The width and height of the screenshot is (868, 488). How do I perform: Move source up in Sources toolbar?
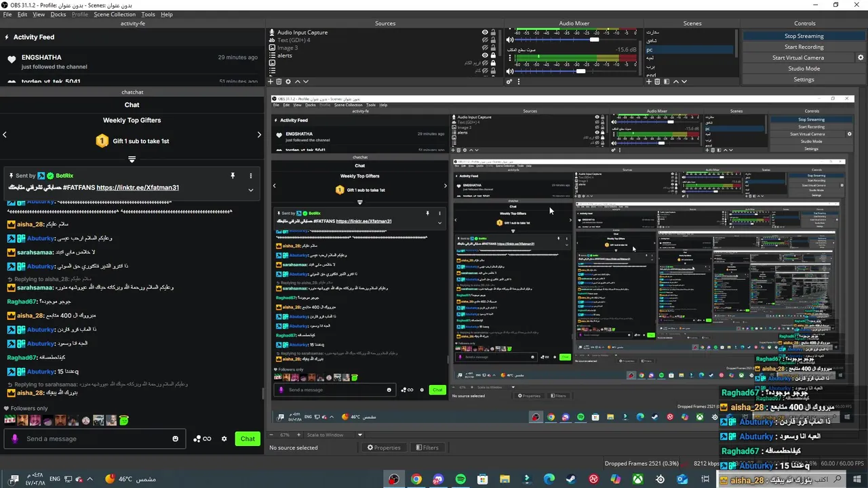point(297,81)
